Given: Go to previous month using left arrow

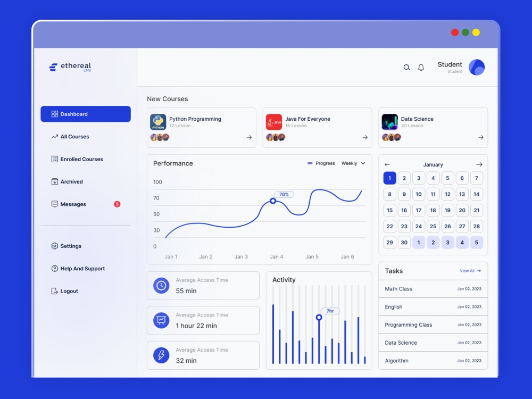Looking at the screenshot, I should [387, 164].
